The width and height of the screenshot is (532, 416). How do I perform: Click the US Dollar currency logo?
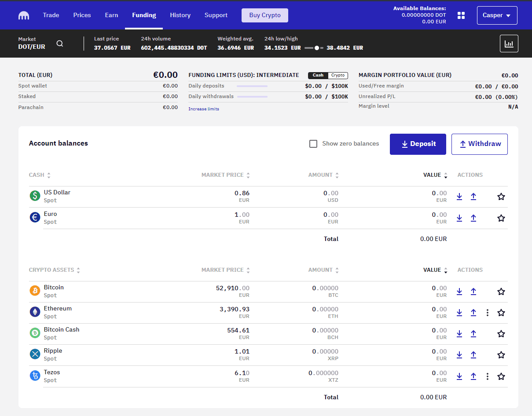[x=35, y=196]
